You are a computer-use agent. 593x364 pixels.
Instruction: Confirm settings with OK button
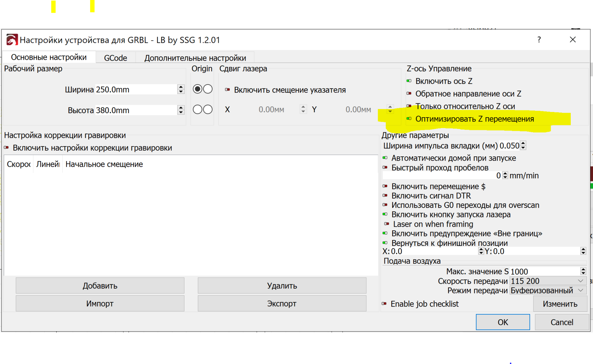pos(503,322)
